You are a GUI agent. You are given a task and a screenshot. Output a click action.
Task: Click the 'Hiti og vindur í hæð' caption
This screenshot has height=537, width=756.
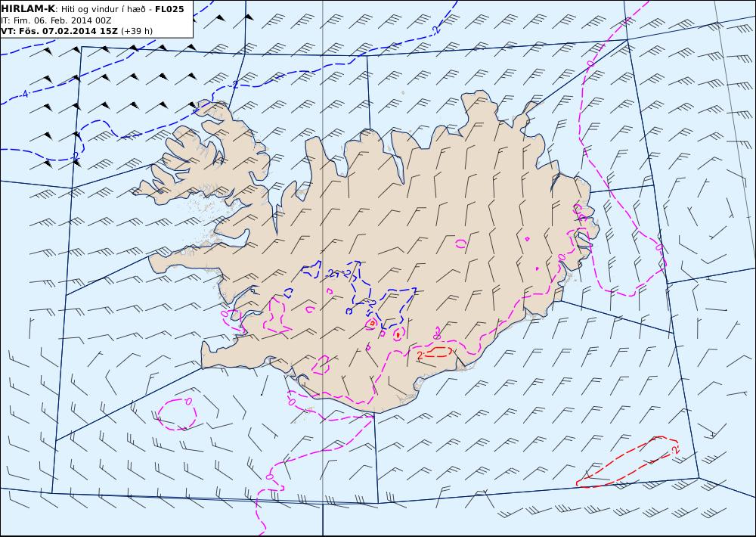[103, 10]
